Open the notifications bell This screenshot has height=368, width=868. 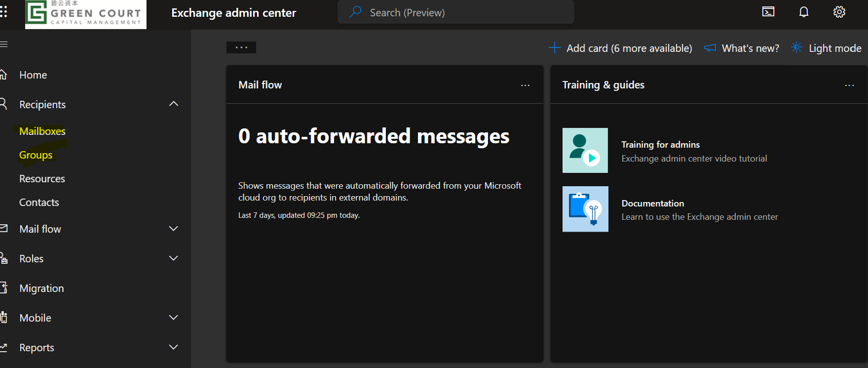click(804, 12)
